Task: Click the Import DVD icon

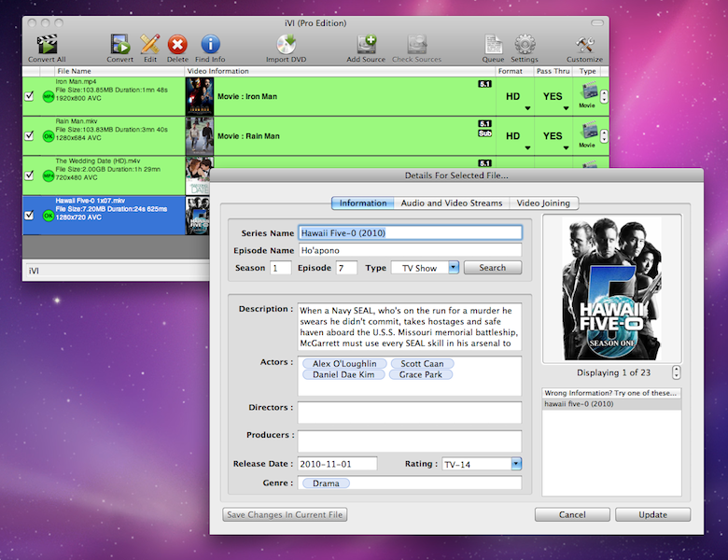Action: pyautogui.click(x=287, y=44)
